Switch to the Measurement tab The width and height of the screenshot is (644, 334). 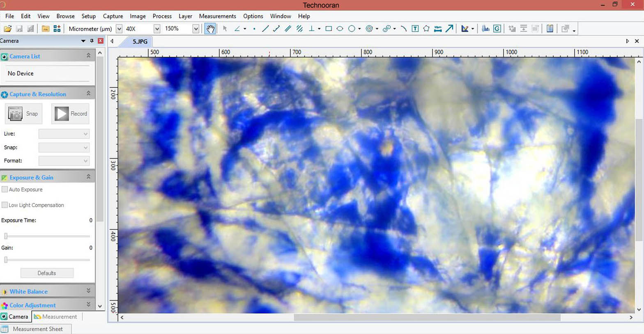[55, 317]
